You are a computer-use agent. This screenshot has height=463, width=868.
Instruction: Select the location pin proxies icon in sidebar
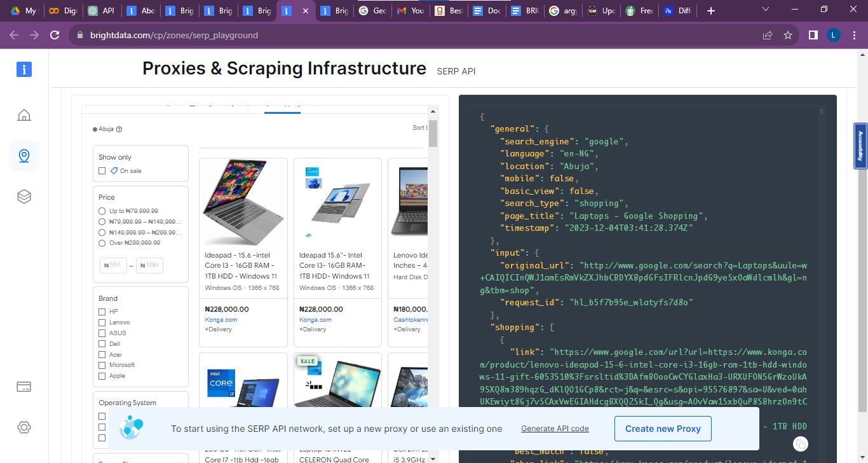(24, 156)
